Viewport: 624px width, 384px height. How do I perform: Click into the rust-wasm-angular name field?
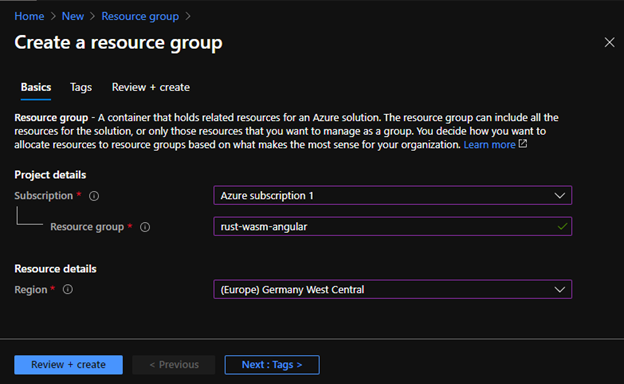[x=392, y=226]
